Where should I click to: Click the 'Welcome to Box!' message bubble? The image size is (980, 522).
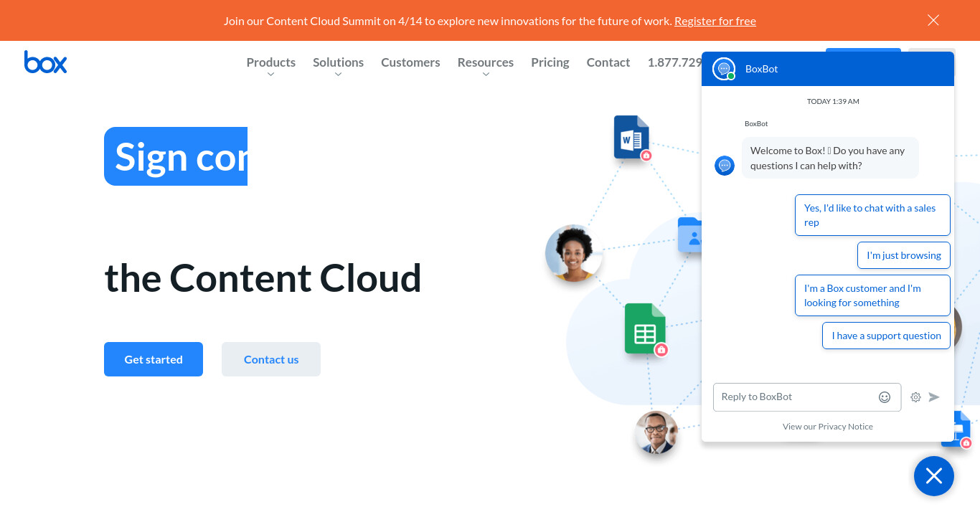(x=830, y=158)
